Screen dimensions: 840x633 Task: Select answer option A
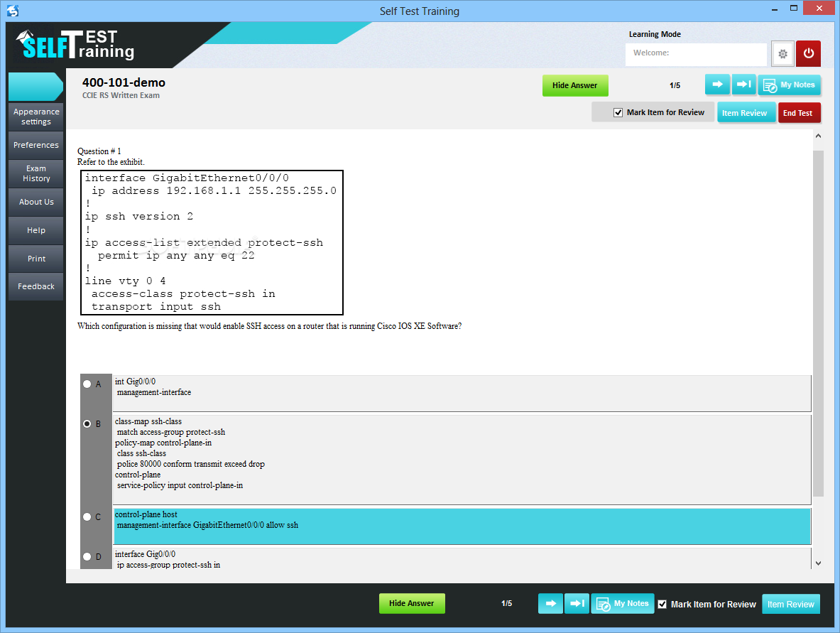pos(87,384)
